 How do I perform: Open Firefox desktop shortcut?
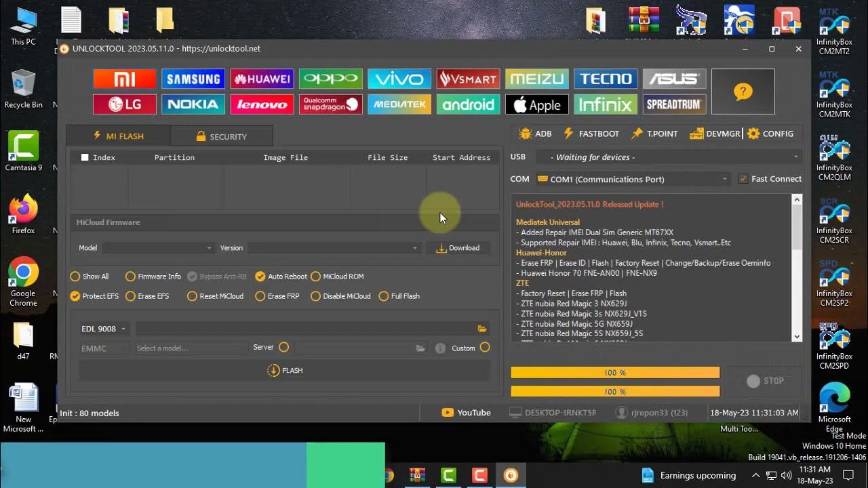pyautogui.click(x=23, y=215)
